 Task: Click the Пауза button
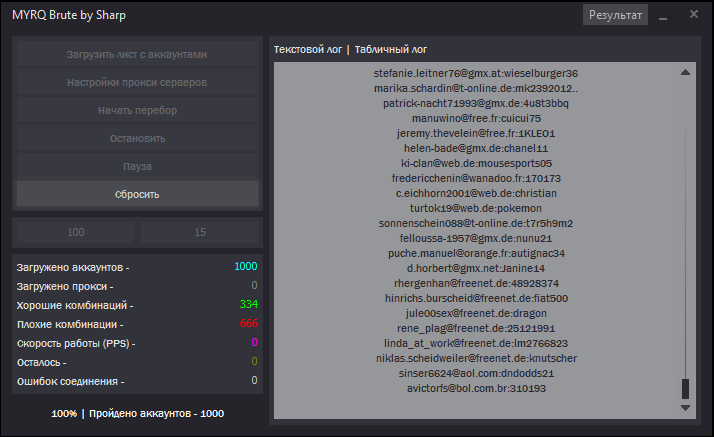tap(137, 166)
